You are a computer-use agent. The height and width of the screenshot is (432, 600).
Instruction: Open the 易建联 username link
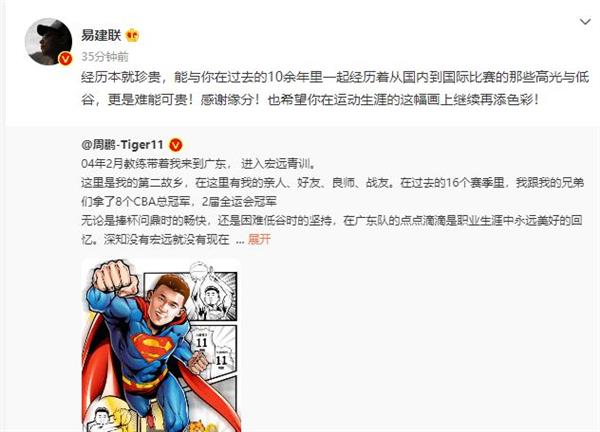click(x=101, y=36)
